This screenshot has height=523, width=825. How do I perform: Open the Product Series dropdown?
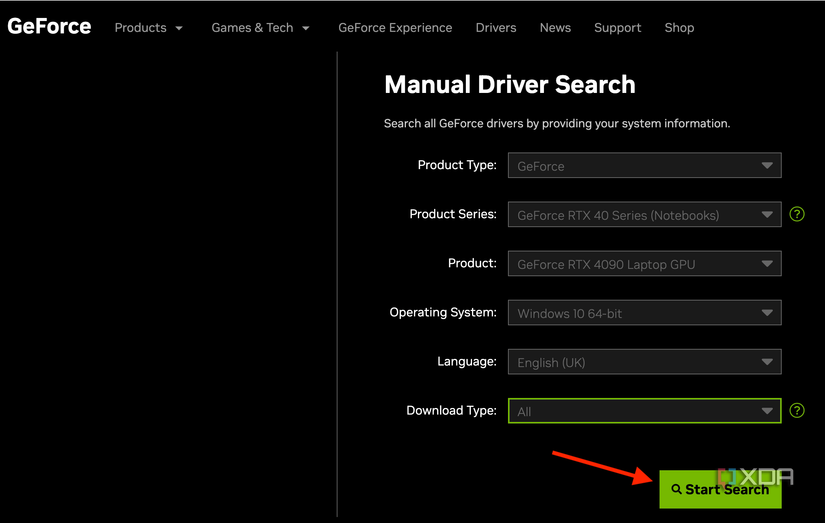pyautogui.click(x=645, y=215)
